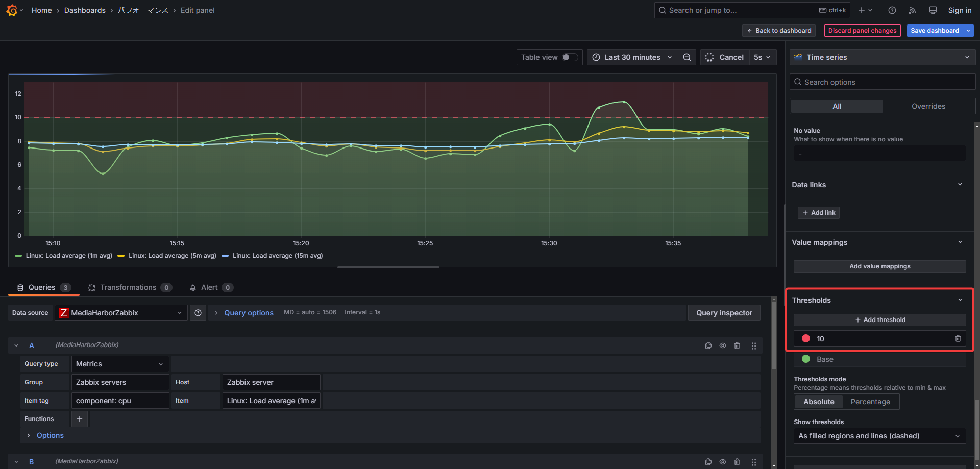Delete query A with trash icon
980x469 pixels.
(737, 345)
